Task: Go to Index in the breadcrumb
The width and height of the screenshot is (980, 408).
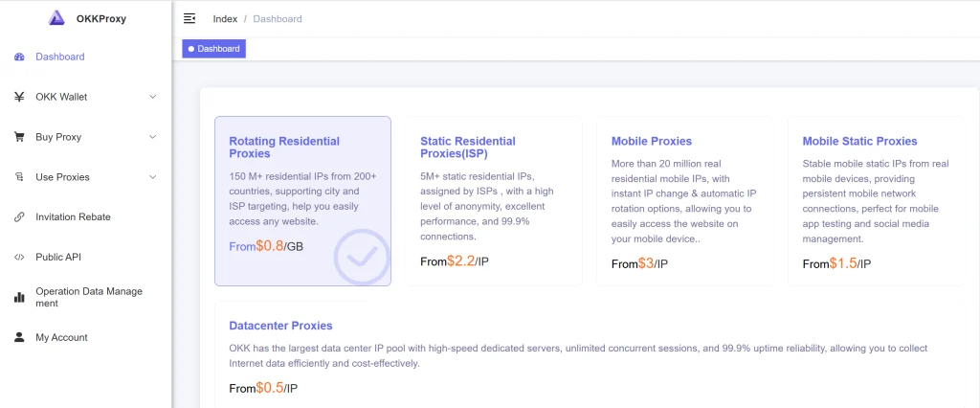Action: (x=225, y=19)
